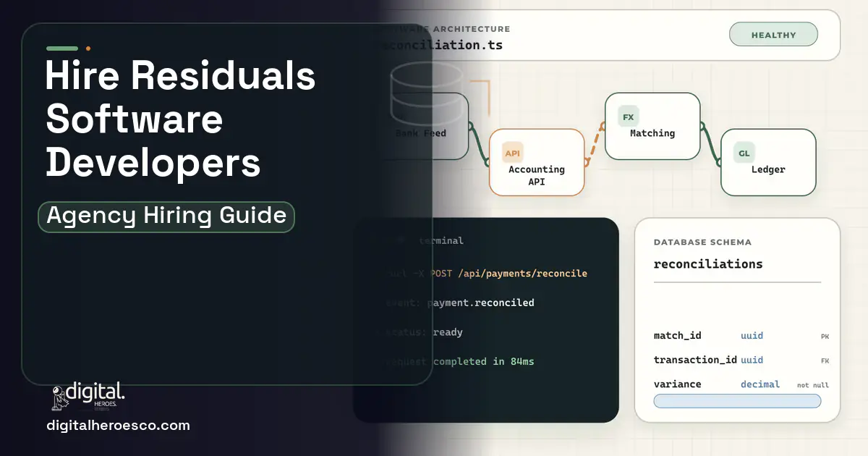The height and width of the screenshot is (456, 868).
Task: Click the 'Hire Residuals Software Developers' headline
Action: click(x=180, y=119)
